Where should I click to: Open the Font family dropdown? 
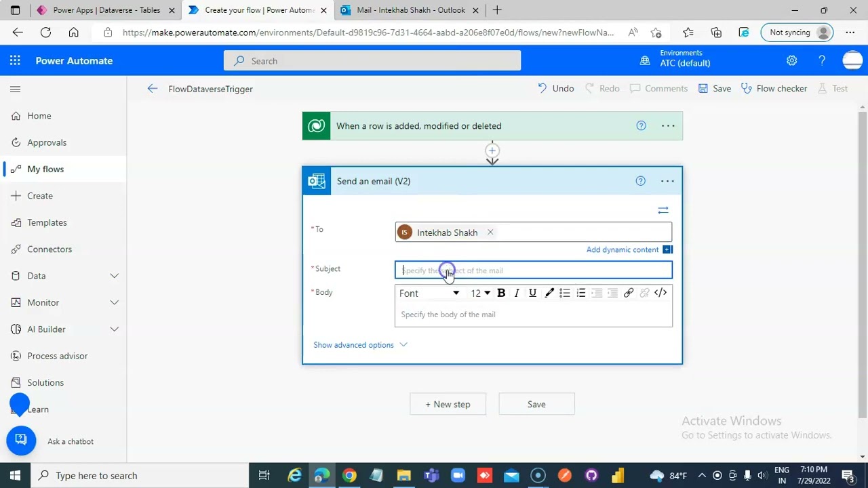(x=429, y=293)
